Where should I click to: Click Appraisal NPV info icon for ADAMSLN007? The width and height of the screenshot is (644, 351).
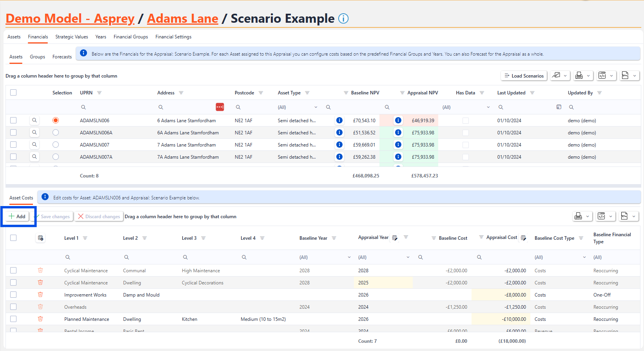398,145
